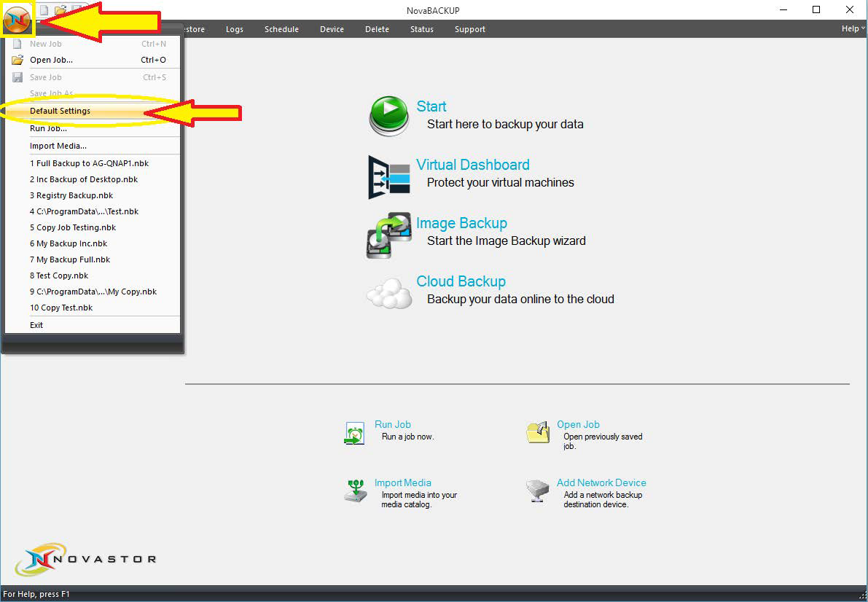Click the folder icon beside Open Job... menu entry
This screenshot has height=602, width=868.
click(x=17, y=60)
